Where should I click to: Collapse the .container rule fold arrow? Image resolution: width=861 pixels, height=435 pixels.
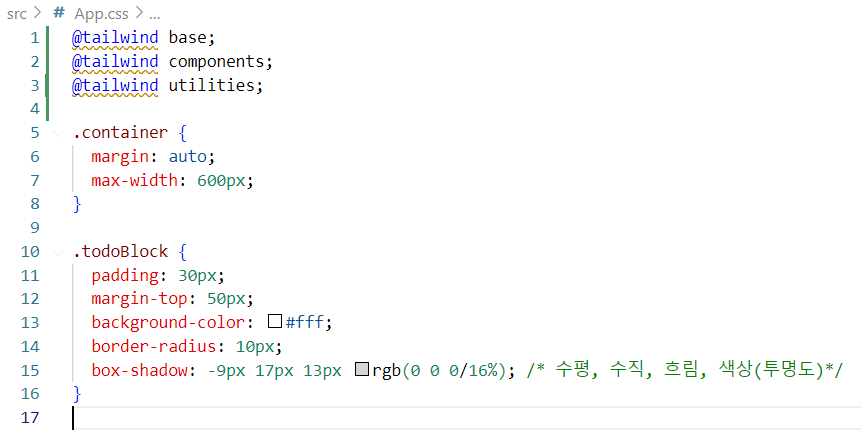click(x=59, y=133)
